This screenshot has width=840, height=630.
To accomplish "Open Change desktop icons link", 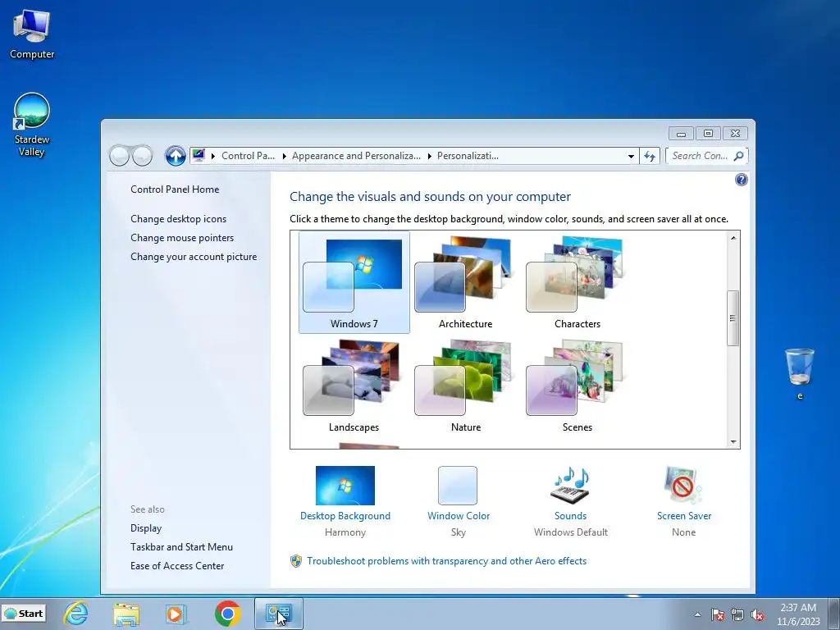I will click(178, 218).
